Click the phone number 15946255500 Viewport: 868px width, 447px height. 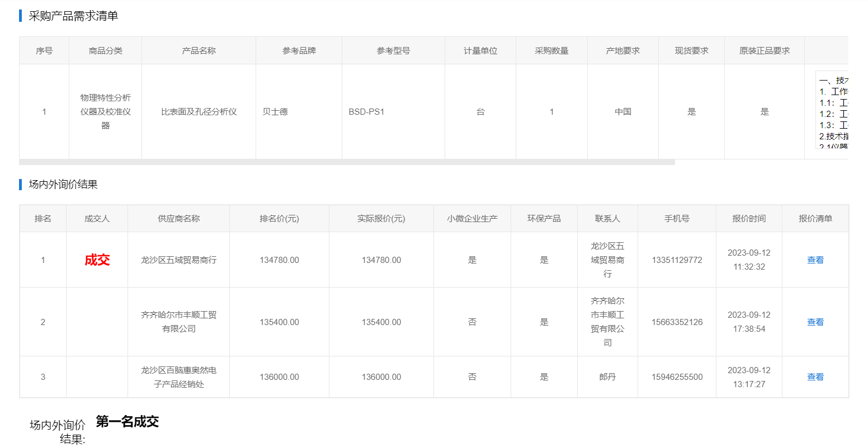pos(677,377)
